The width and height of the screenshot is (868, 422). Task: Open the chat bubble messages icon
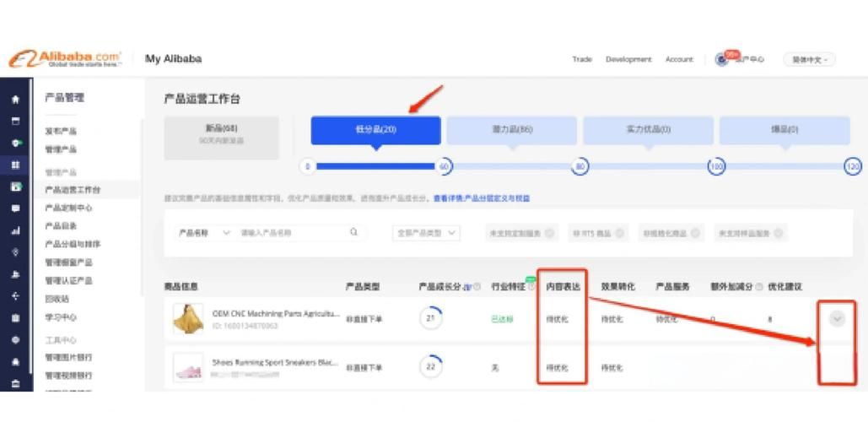coord(15,208)
